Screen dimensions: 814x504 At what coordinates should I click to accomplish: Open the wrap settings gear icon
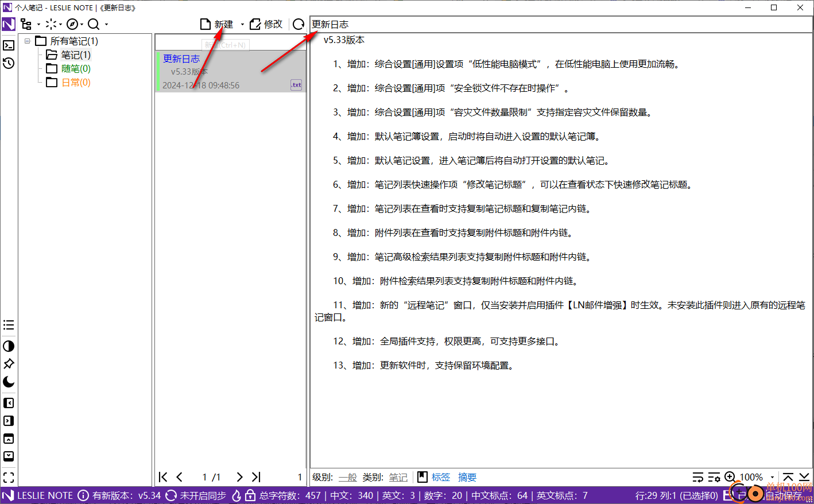click(714, 477)
